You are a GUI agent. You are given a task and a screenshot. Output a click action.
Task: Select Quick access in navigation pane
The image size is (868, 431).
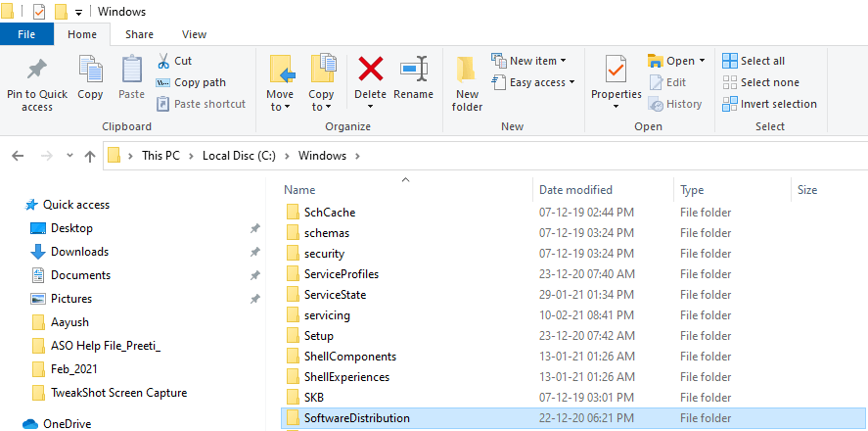pyautogui.click(x=67, y=205)
